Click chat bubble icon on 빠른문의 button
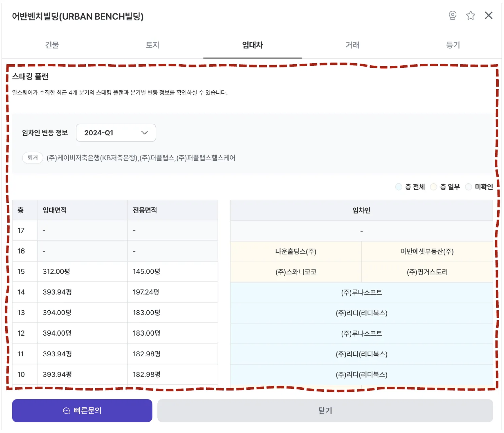 pos(66,411)
